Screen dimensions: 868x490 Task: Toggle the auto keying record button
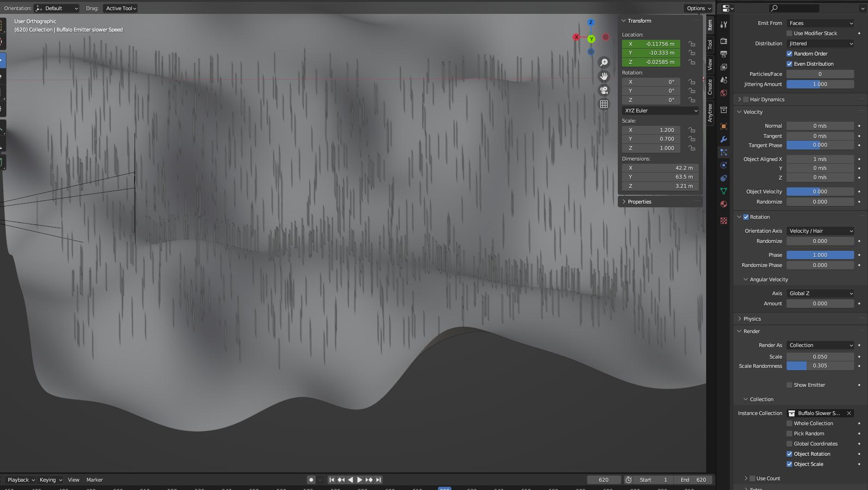(x=311, y=480)
